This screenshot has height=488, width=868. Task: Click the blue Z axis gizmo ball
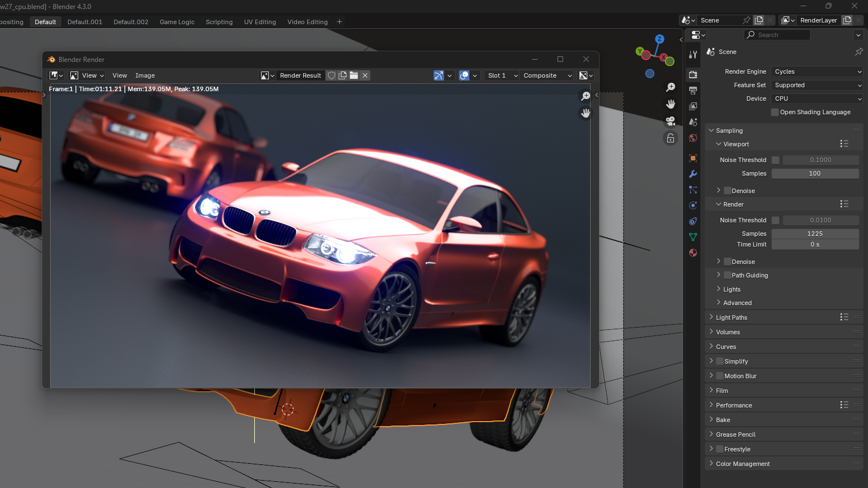pos(660,39)
